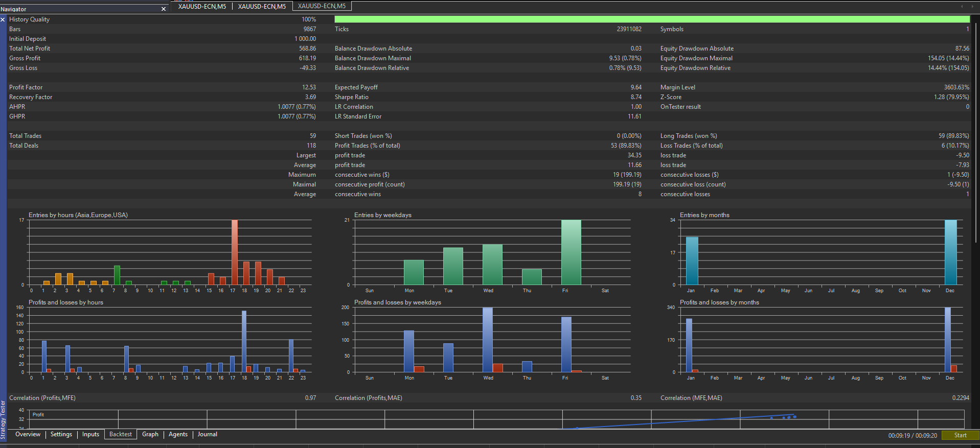The image size is (980, 448).
Task: Click the outlined active XAUUSD-ECN,M5 chart tab
Action: pos(322,6)
